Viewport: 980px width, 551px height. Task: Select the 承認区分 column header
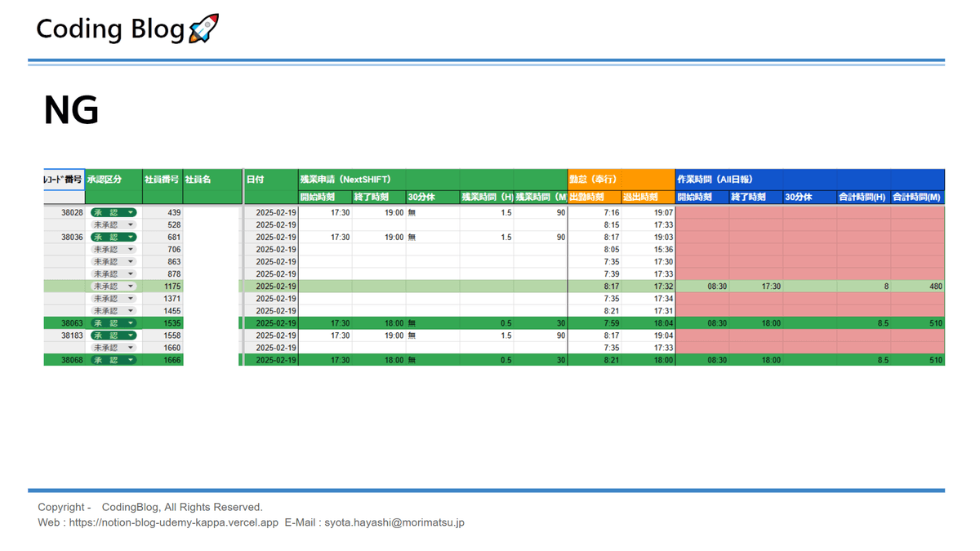click(105, 179)
